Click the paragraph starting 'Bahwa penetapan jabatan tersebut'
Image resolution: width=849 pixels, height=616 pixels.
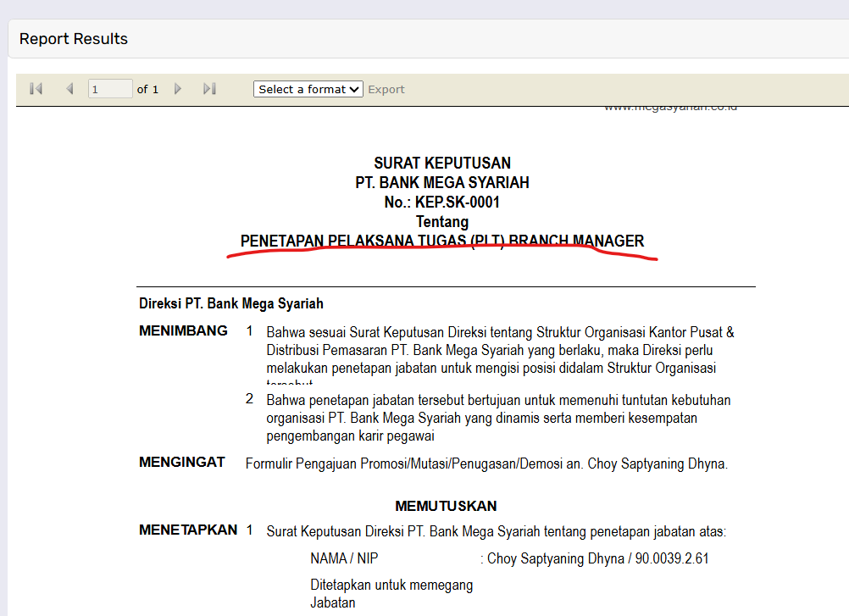pos(499,418)
